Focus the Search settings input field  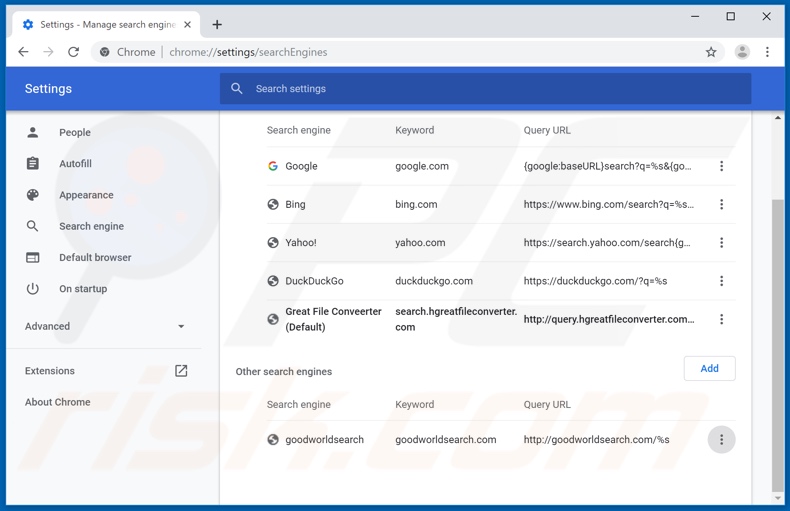[x=485, y=89]
